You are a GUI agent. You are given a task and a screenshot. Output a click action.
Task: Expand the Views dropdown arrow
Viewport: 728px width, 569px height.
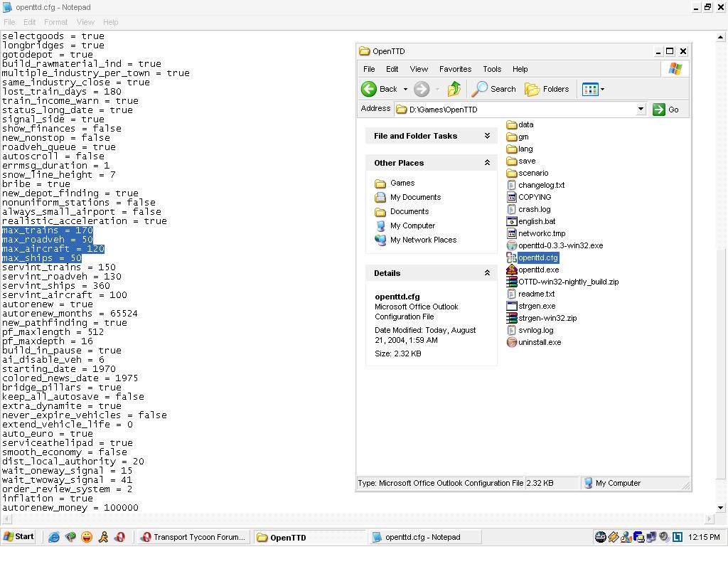[603, 89]
